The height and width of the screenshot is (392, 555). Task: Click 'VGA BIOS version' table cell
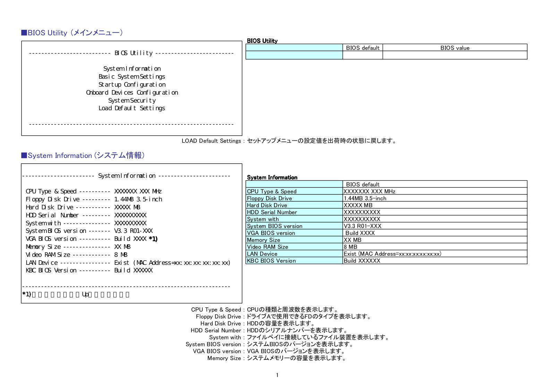point(294,233)
